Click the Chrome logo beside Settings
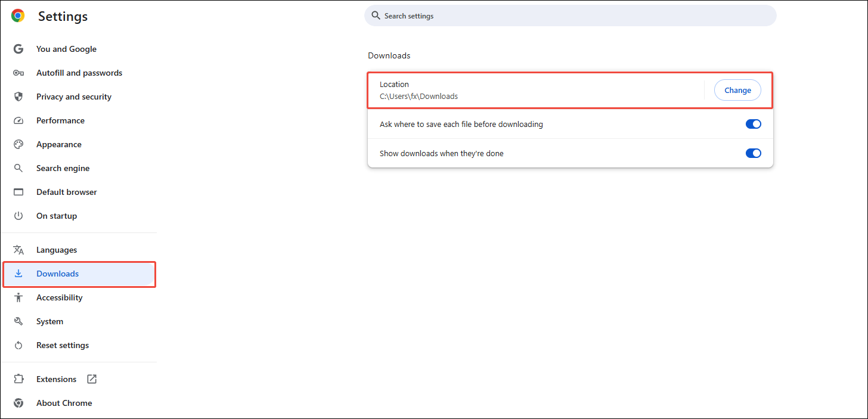 18,16
